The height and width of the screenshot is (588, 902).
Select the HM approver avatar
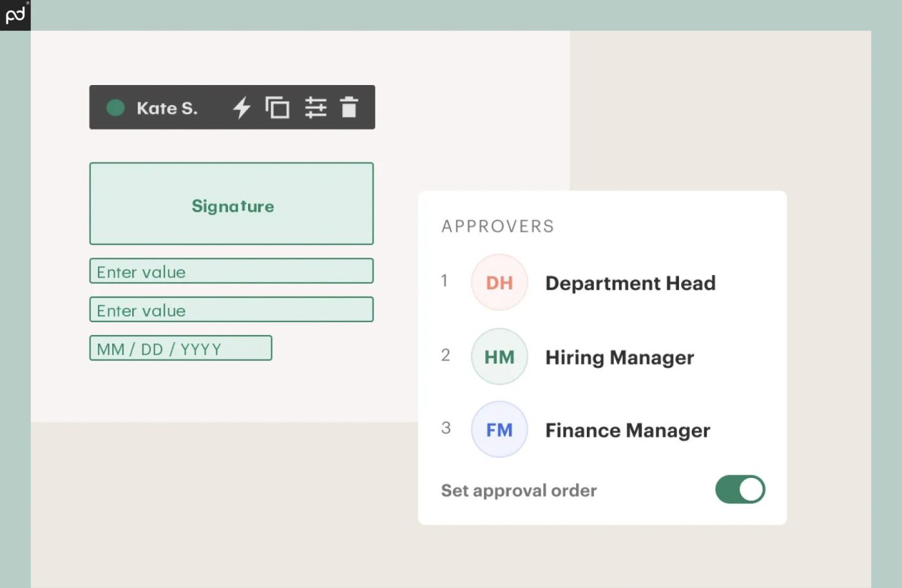tap(499, 357)
